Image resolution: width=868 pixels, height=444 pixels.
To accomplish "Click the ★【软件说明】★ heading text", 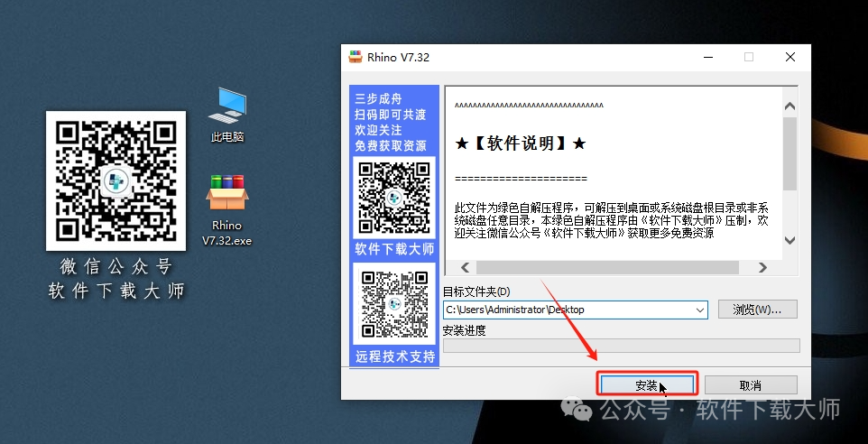I will tap(520, 144).
